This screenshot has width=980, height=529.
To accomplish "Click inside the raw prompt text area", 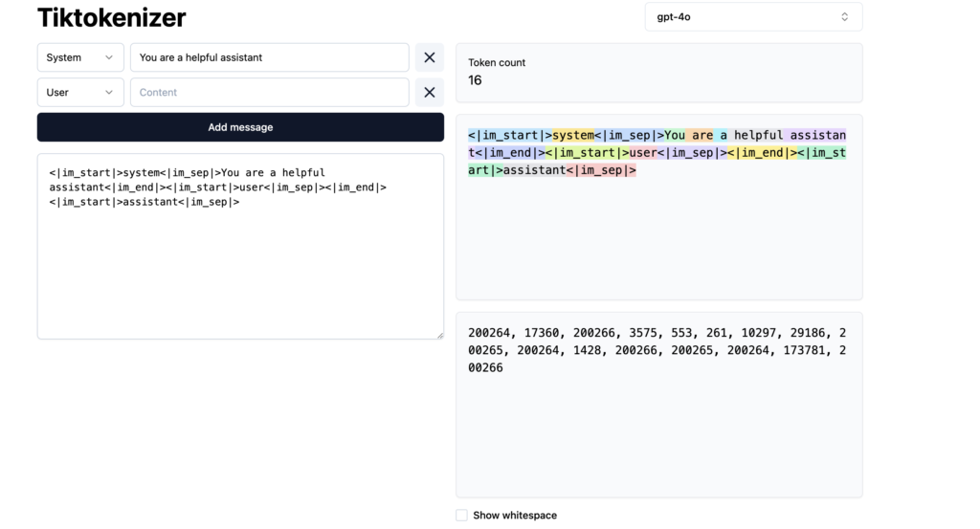I will (x=240, y=247).
